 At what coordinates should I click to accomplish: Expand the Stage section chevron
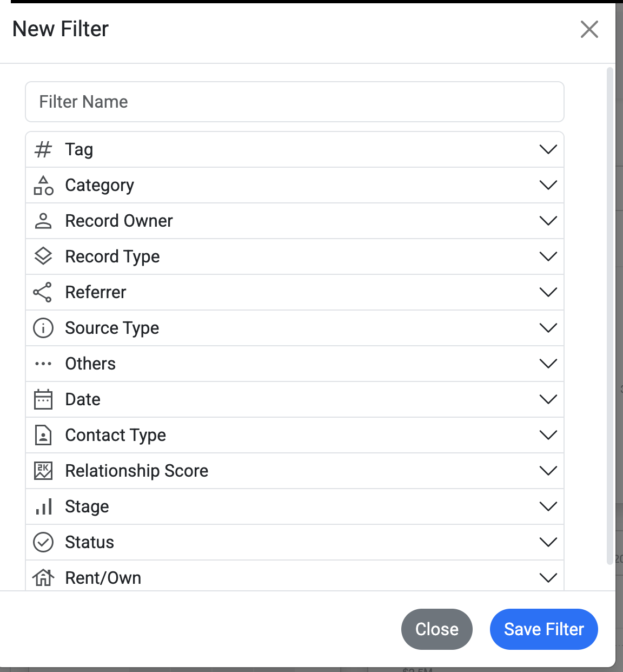click(548, 506)
